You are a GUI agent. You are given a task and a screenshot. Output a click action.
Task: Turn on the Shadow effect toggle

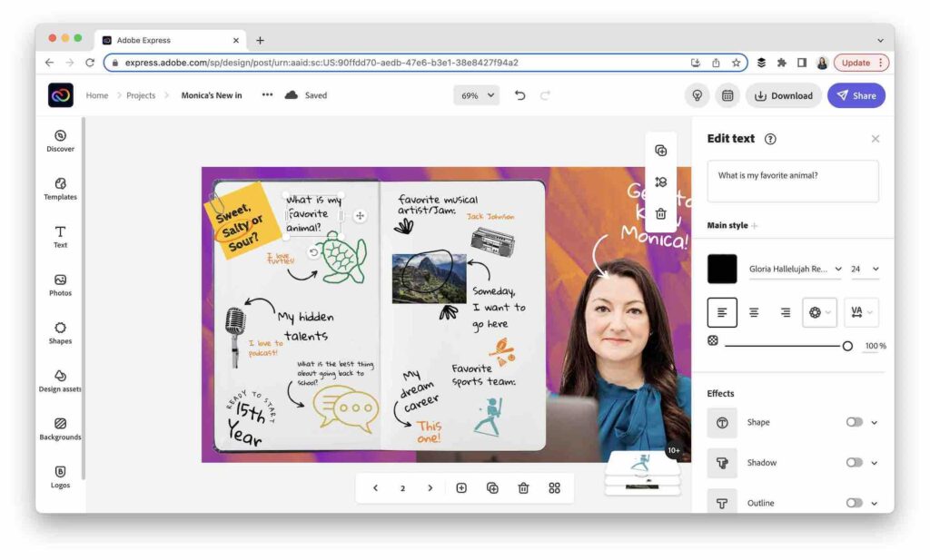click(854, 463)
